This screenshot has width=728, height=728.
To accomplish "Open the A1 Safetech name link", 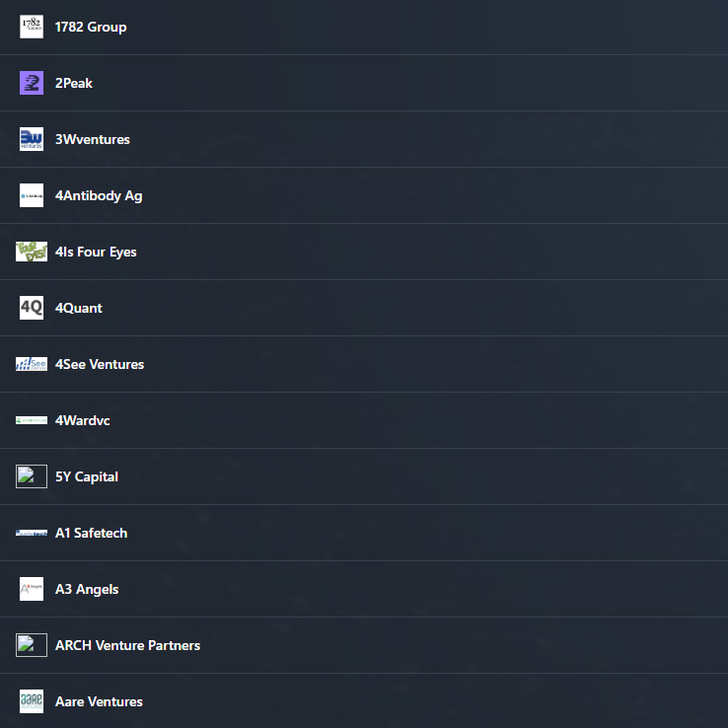I will [91, 533].
